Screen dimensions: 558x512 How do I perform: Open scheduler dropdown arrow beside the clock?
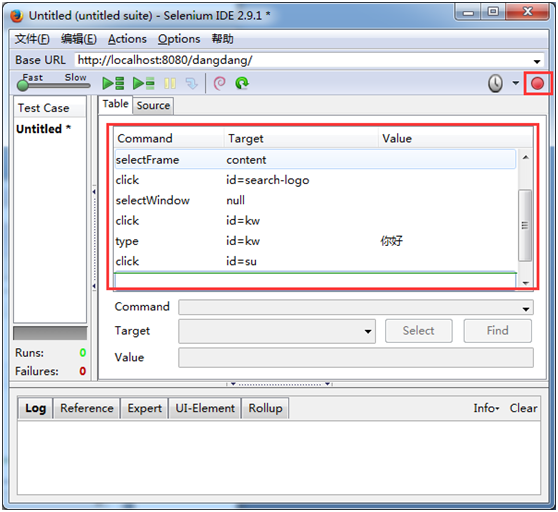(x=515, y=83)
